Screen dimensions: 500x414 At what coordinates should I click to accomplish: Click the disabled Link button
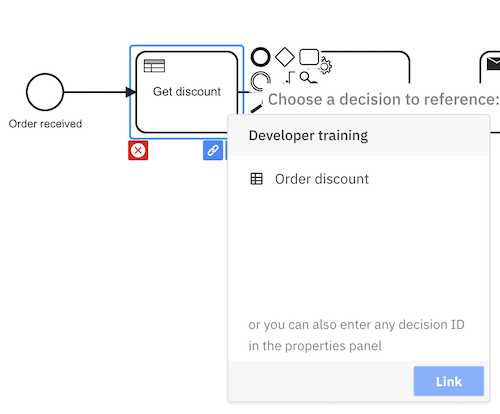pyautogui.click(x=449, y=381)
